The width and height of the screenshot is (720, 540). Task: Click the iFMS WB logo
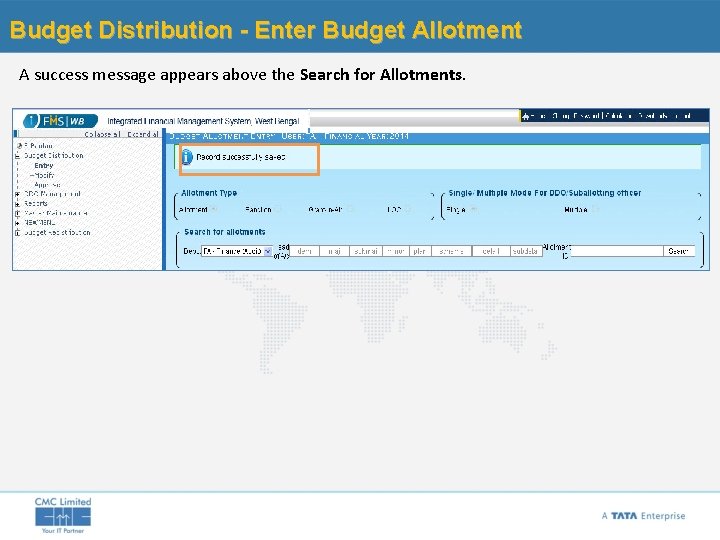click(61, 121)
